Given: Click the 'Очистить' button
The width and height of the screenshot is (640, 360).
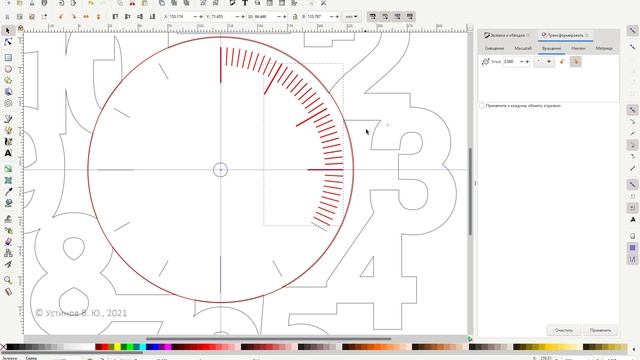Looking at the screenshot, I should coord(564,330).
